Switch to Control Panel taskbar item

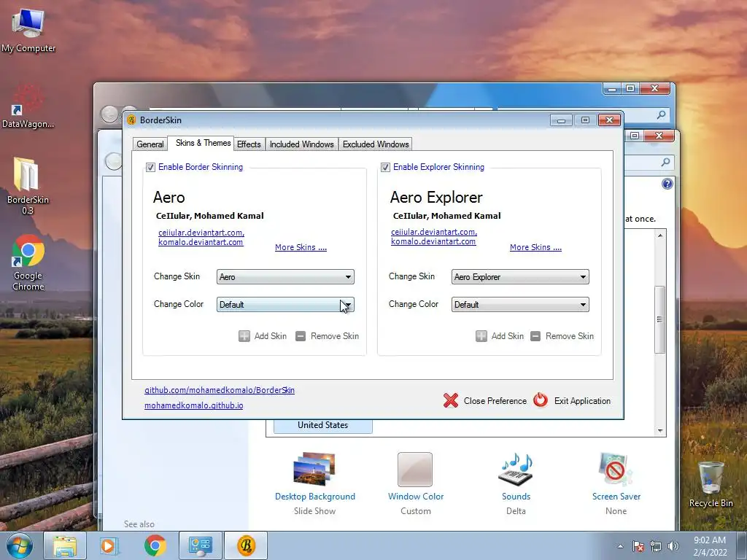click(x=200, y=545)
